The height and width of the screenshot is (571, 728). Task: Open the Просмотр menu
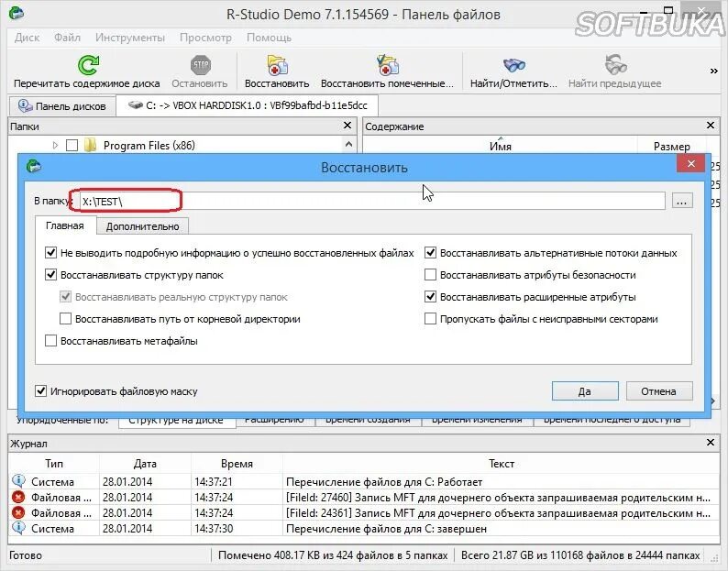pyautogui.click(x=205, y=38)
